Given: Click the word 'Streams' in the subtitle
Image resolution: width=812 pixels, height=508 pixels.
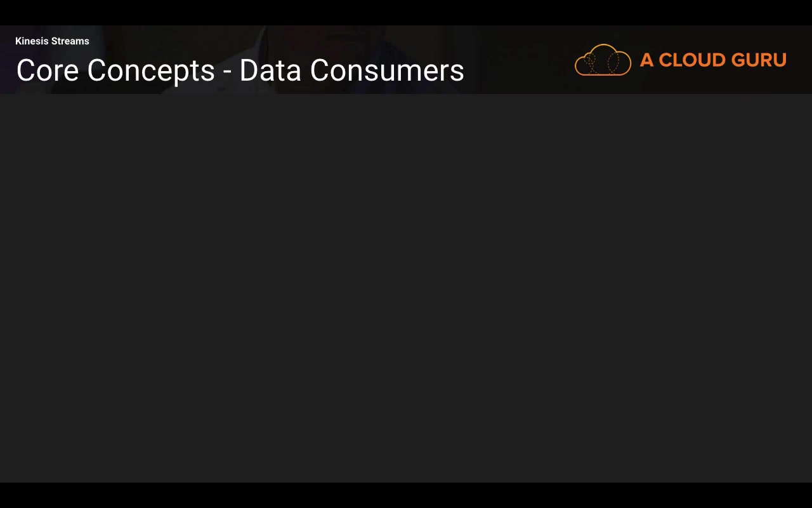Looking at the screenshot, I should pyautogui.click(x=70, y=41).
